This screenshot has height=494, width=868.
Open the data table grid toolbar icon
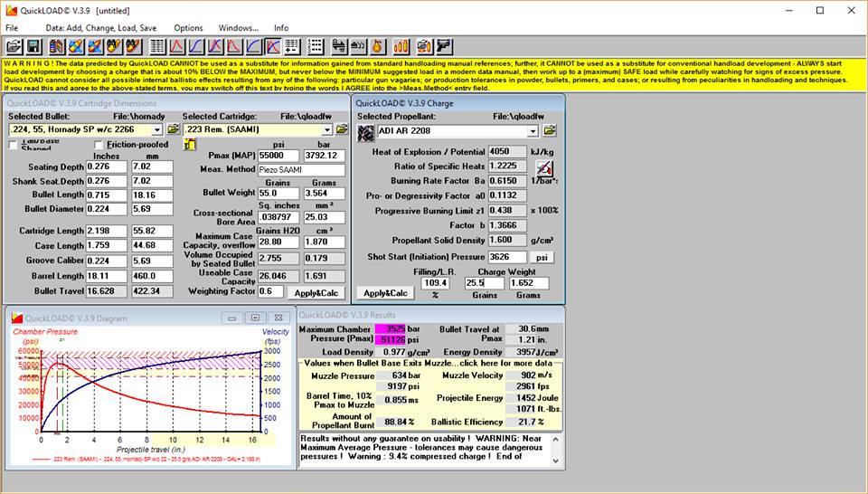pyautogui.click(x=157, y=46)
